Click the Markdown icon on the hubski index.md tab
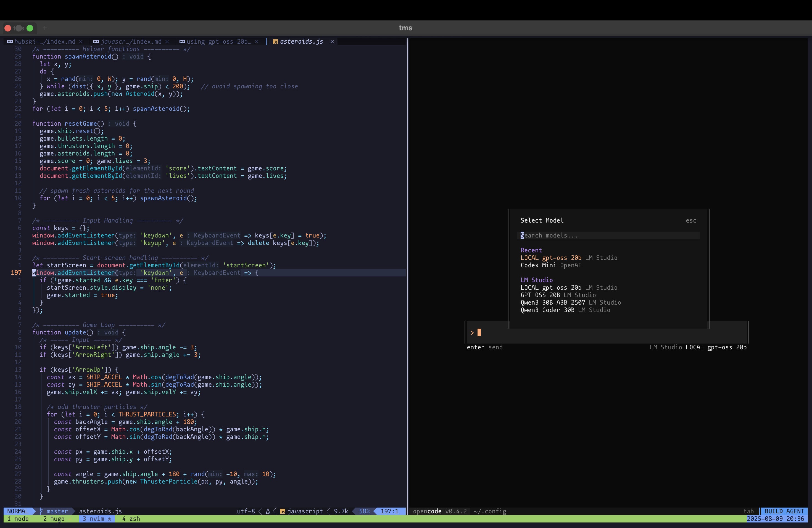 coord(10,41)
